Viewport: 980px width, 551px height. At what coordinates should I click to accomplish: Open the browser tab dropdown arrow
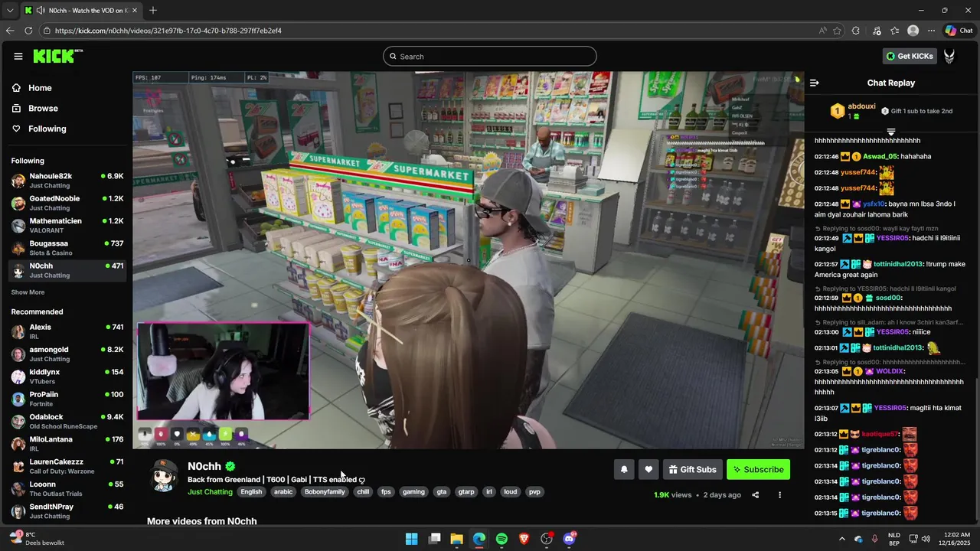coord(11,10)
